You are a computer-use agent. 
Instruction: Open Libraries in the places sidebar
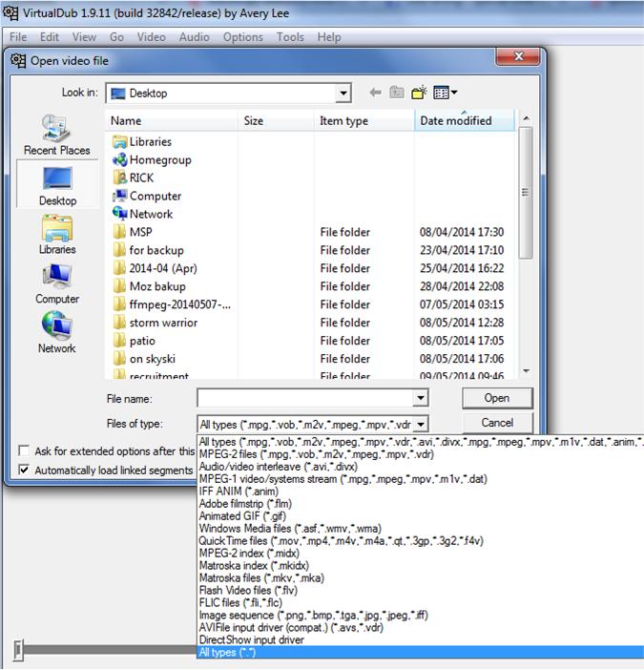[57, 234]
